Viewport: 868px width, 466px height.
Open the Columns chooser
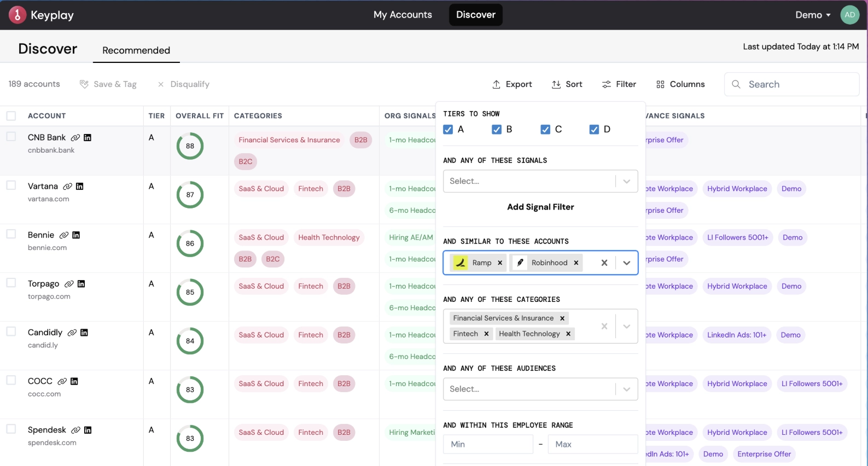[680, 84]
